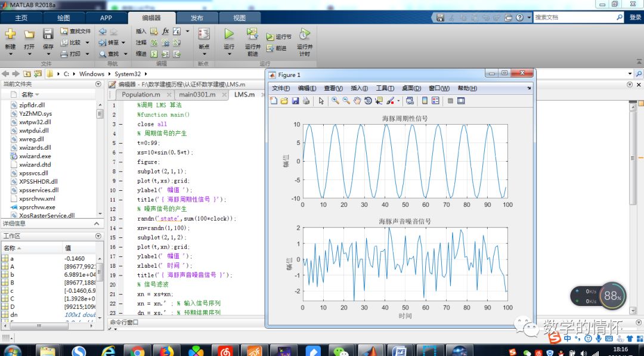Open Help (帮助) menu in Figure 1
The width and height of the screenshot is (644, 356).
point(467,88)
